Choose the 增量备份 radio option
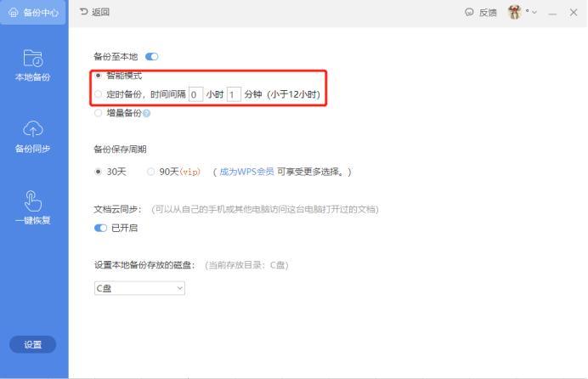Screen dimensions: 588x379 tap(99, 113)
